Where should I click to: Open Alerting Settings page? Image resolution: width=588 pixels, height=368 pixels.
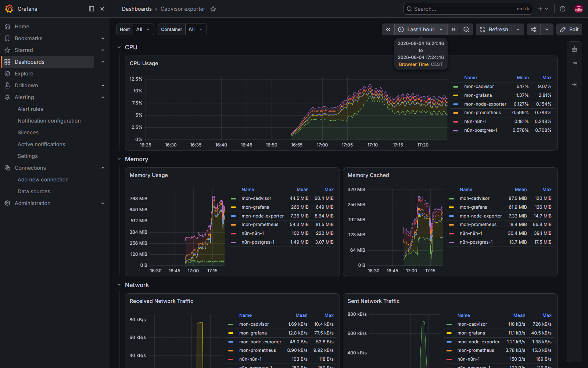(28, 156)
